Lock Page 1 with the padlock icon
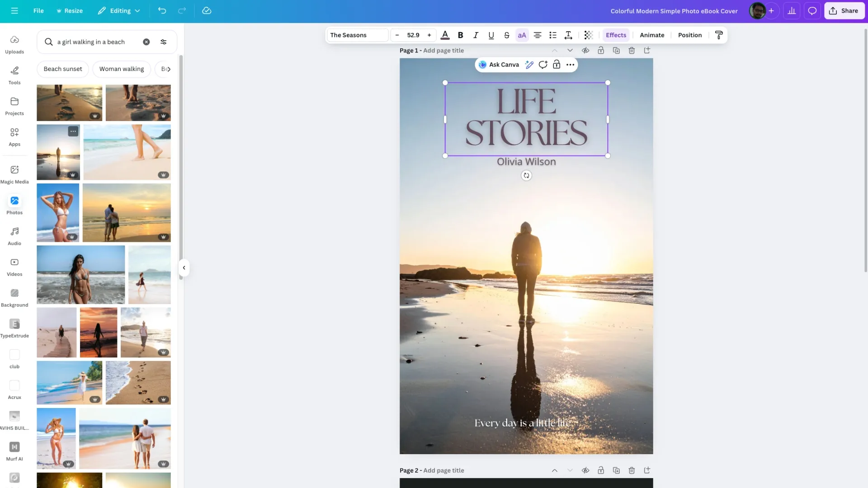Screen dimensions: 868x488 pos(601,51)
